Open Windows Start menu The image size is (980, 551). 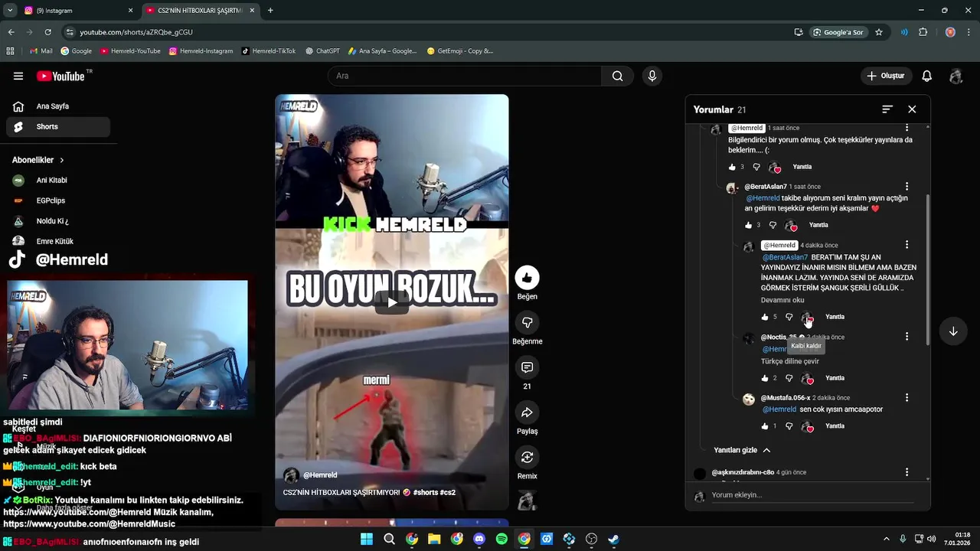[367, 539]
